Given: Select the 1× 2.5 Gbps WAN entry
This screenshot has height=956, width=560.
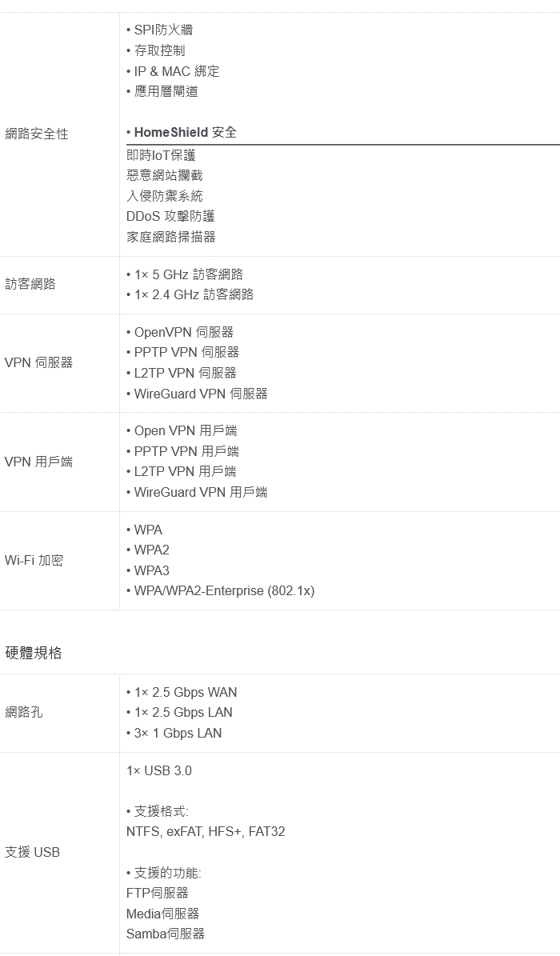Looking at the screenshot, I should 185,692.
